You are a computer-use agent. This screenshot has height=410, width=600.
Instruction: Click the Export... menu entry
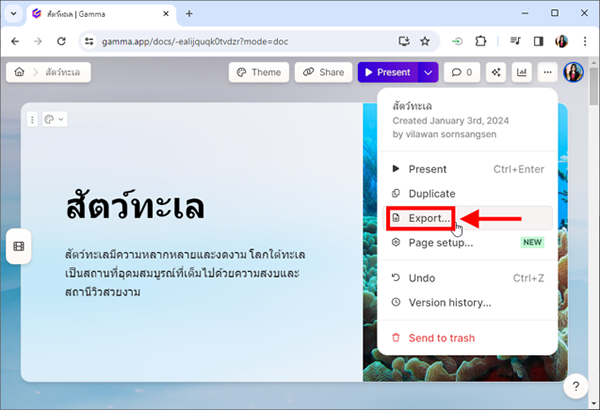pyautogui.click(x=467, y=218)
